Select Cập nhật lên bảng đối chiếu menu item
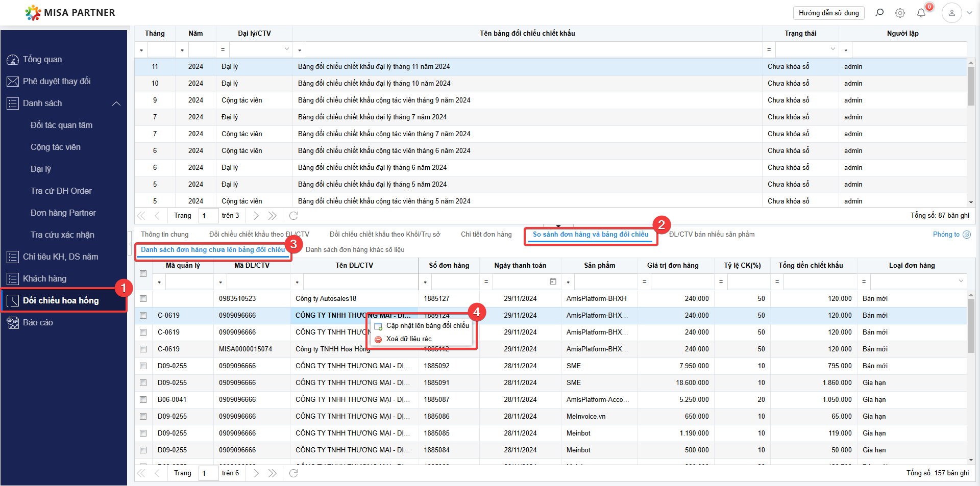This screenshot has width=980, height=486. point(422,326)
